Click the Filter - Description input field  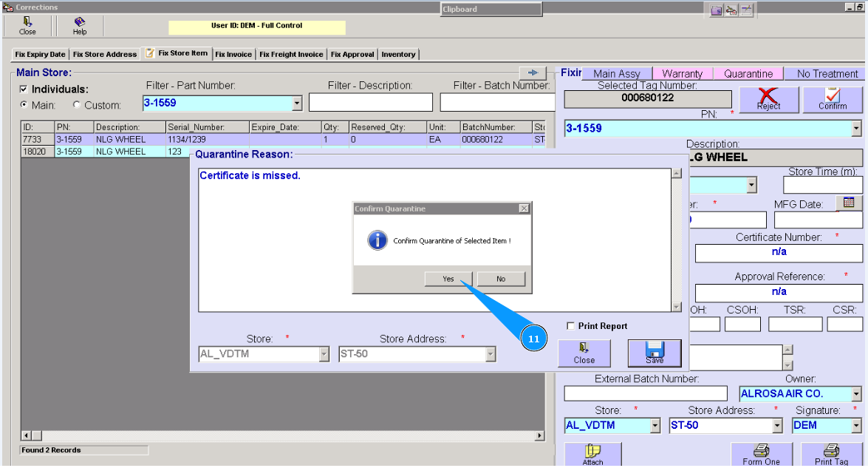(370, 103)
